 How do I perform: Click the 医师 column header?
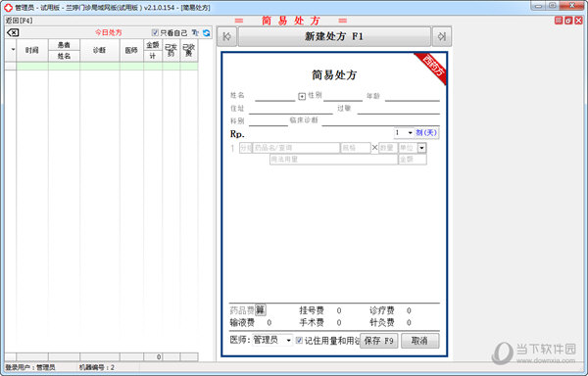pos(131,50)
